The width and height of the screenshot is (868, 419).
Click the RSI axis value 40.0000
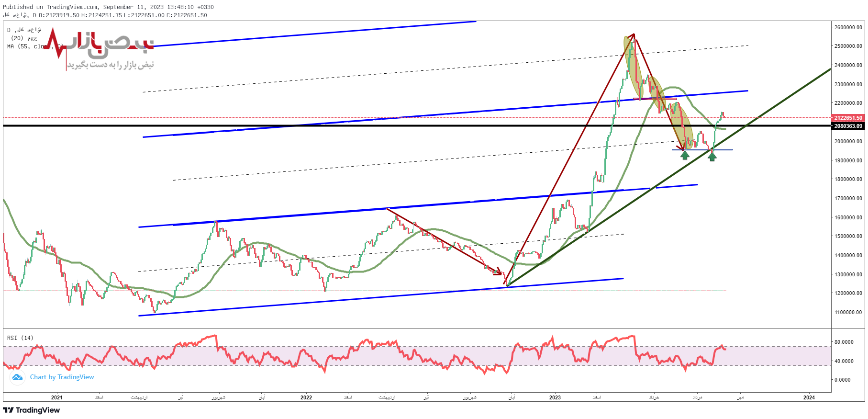844,361
